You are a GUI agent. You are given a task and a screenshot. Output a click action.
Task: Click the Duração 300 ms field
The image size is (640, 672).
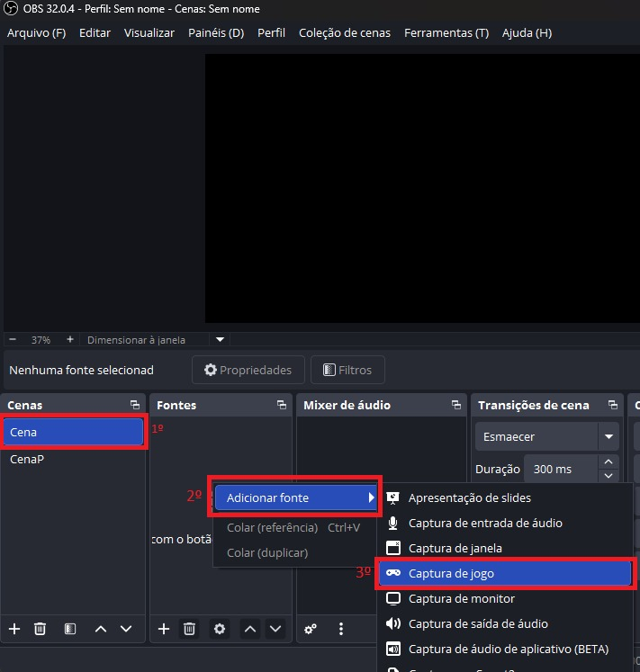pos(561,469)
